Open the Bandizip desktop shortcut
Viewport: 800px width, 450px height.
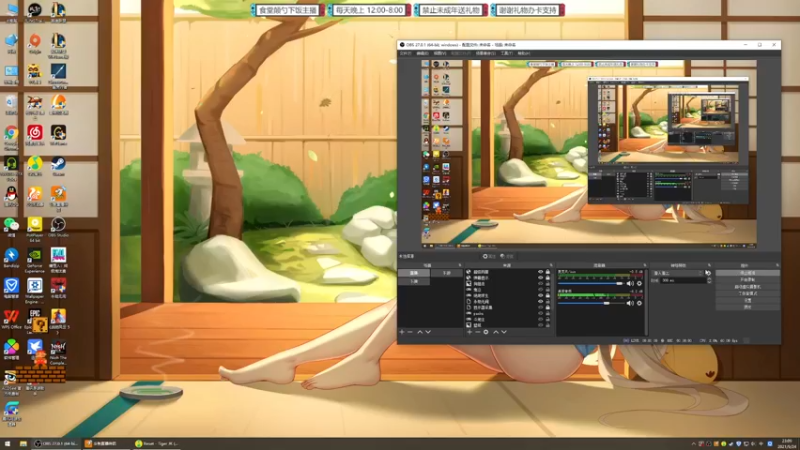(11, 258)
